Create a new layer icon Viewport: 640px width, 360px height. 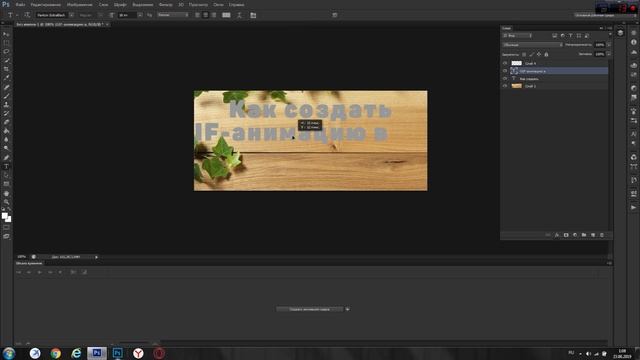(593, 235)
